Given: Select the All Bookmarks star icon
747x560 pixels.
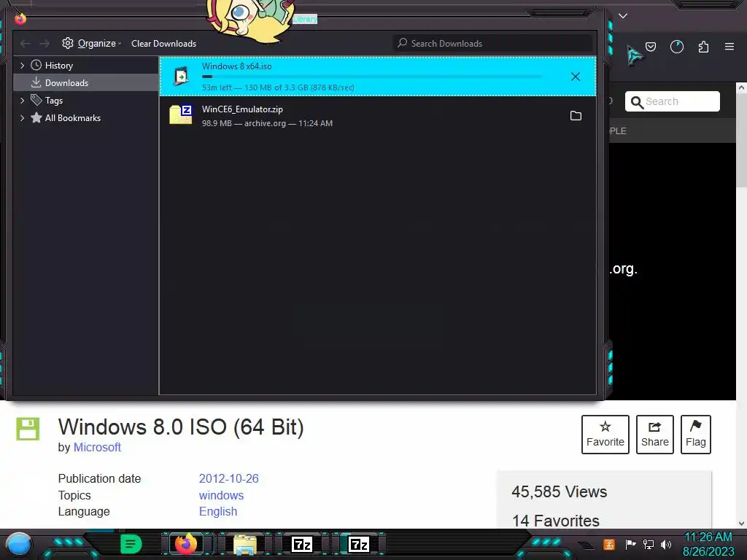Looking at the screenshot, I should [x=36, y=117].
